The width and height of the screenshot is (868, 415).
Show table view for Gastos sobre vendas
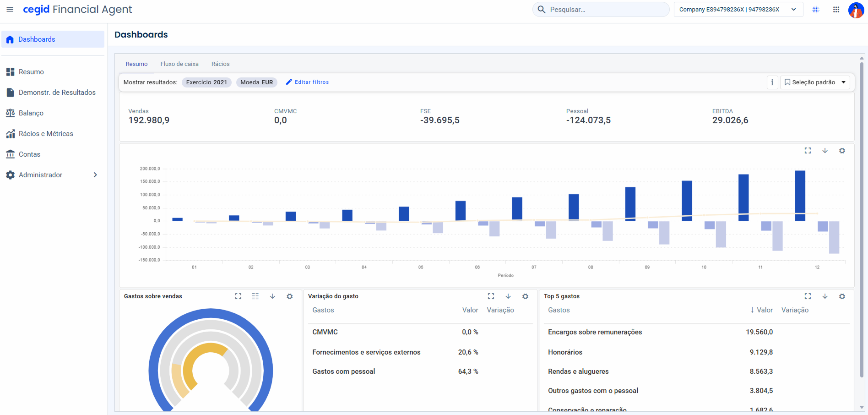tap(255, 296)
